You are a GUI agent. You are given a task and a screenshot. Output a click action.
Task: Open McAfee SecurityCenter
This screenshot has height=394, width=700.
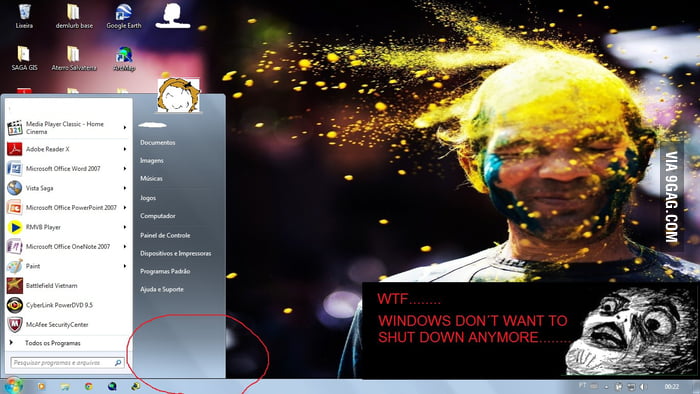point(67,324)
